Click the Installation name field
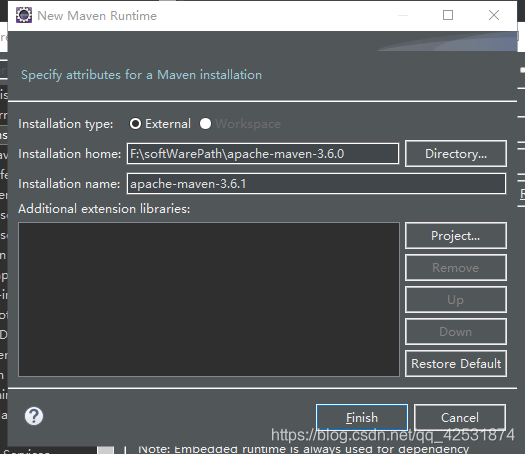Screen dimensions: 525x454 click(316, 183)
